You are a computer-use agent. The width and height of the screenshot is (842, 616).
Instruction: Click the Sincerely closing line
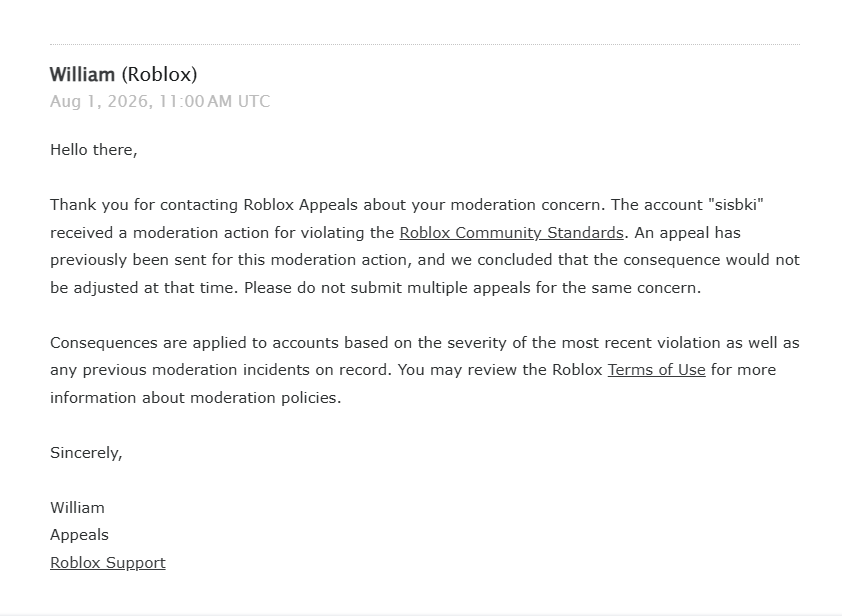point(86,453)
